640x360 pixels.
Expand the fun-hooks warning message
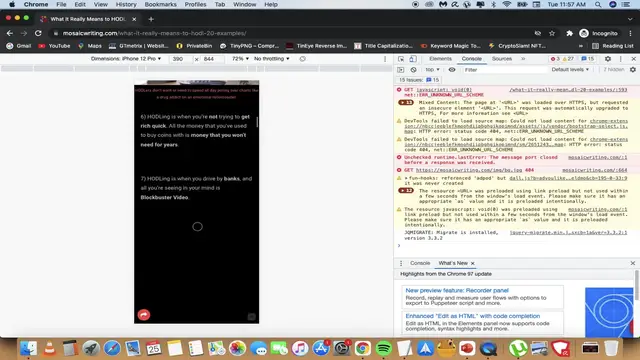pos(406,178)
